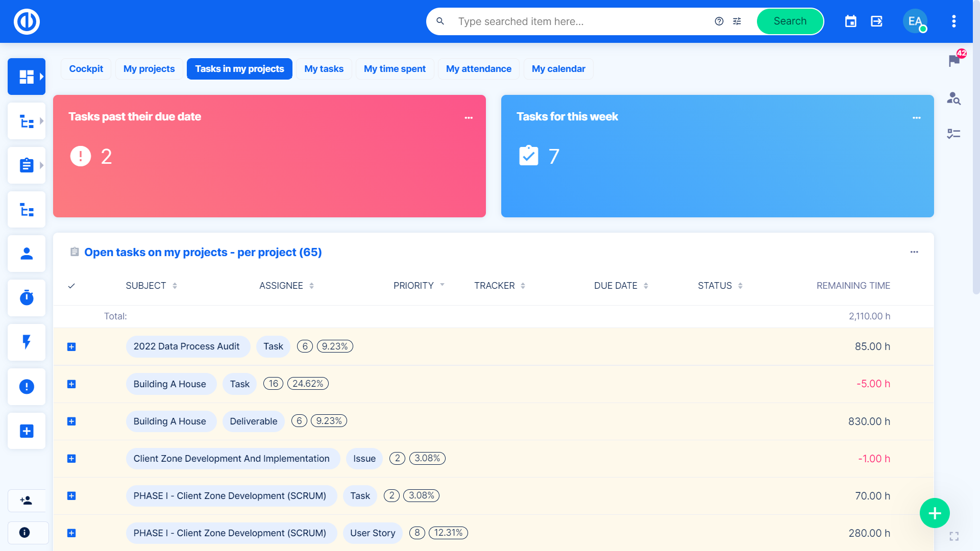Click the add user icon in sidebar

pos(27,500)
